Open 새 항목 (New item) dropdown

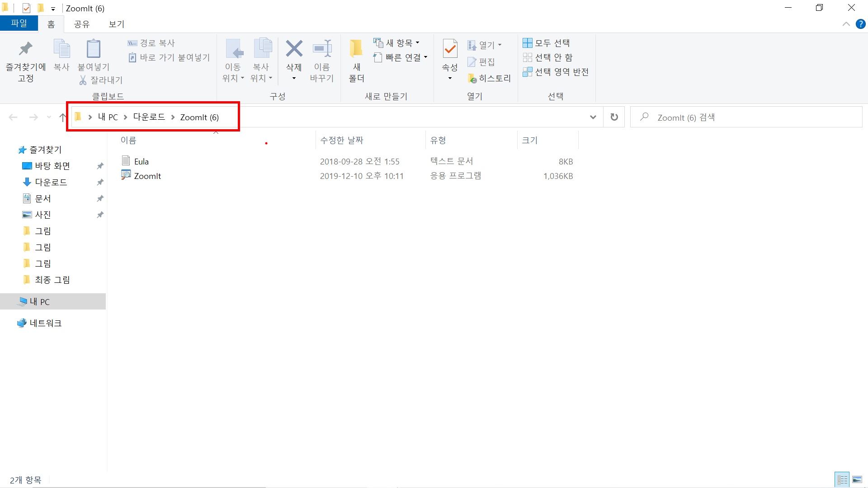pyautogui.click(x=396, y=43)
